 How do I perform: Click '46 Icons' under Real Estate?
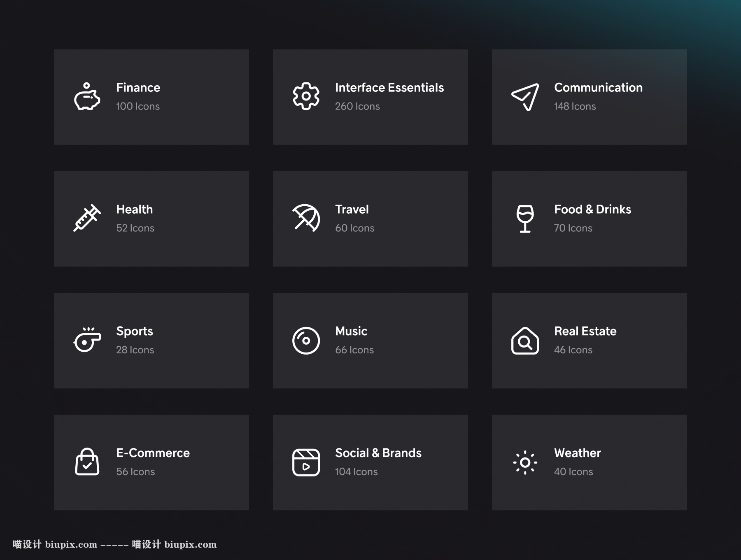573,350
